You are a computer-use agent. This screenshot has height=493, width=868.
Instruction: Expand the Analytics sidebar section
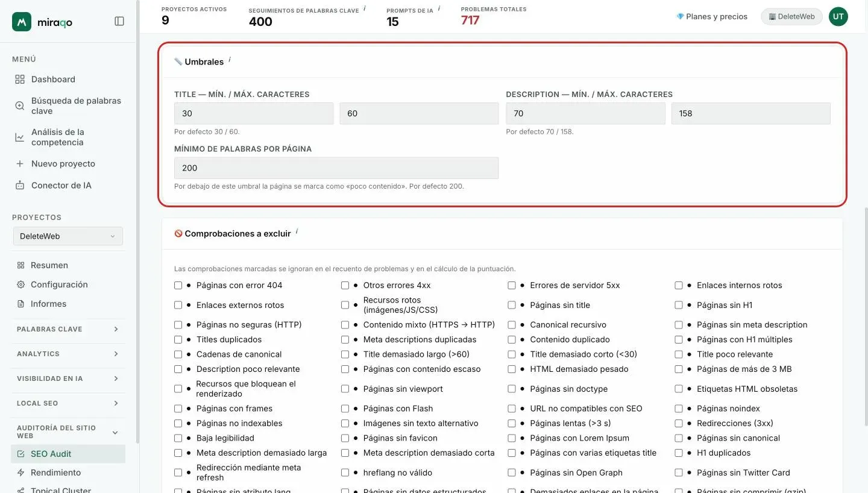68,354
